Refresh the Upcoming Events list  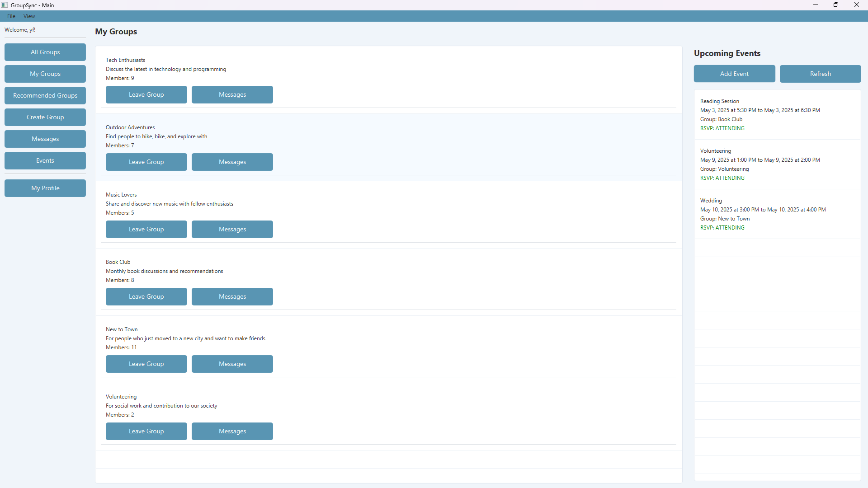[x=820, y=74]
